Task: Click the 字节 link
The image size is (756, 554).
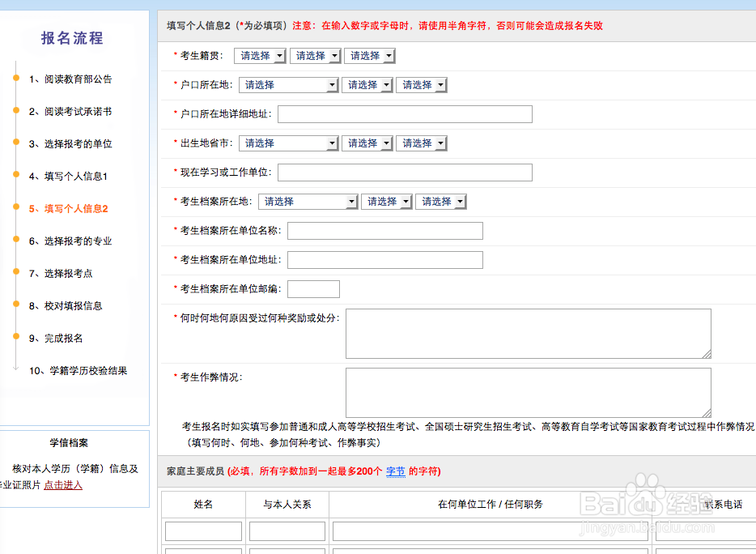Action: coord(395,471)
